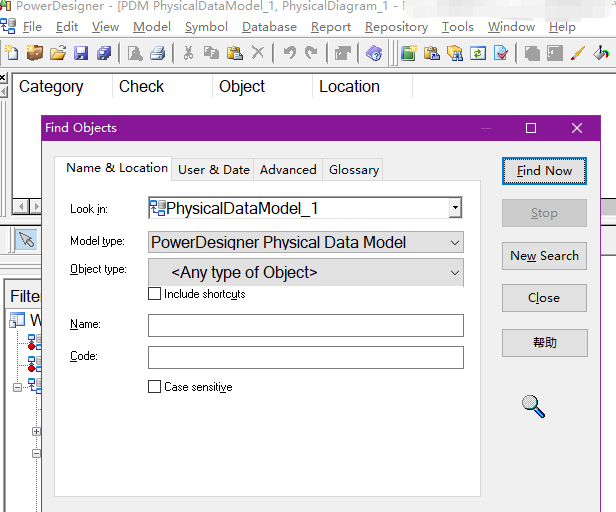Click the Save floppy disk icon

click(x=81, y=53)
